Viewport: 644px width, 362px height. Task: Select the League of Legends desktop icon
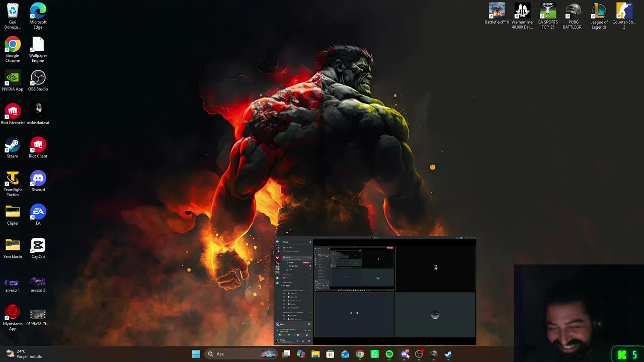click(599, 16)
